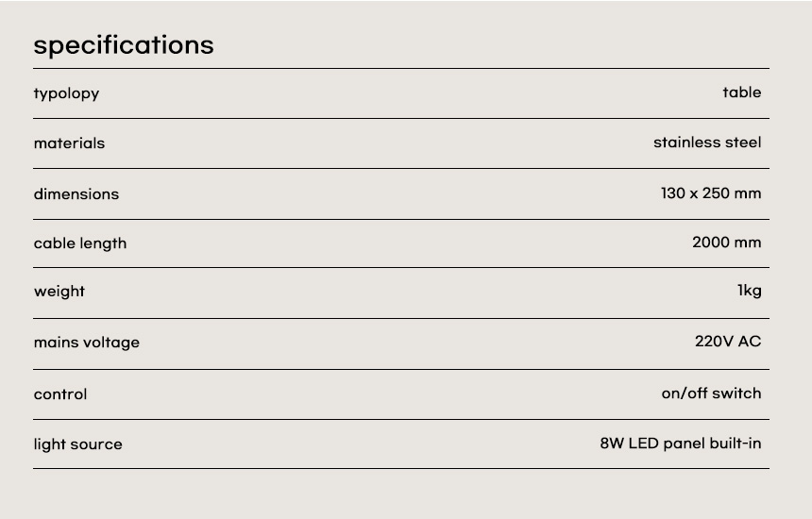Image resolution: width=812 pixels, height=519 pixels.
Task: Click the typology label
Action: click(x=66, y=93)
